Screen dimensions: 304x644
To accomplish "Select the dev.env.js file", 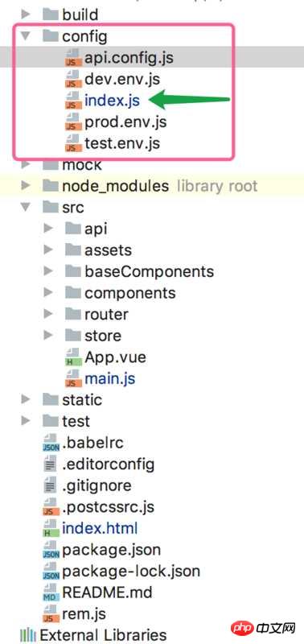I will pos(122,79).
